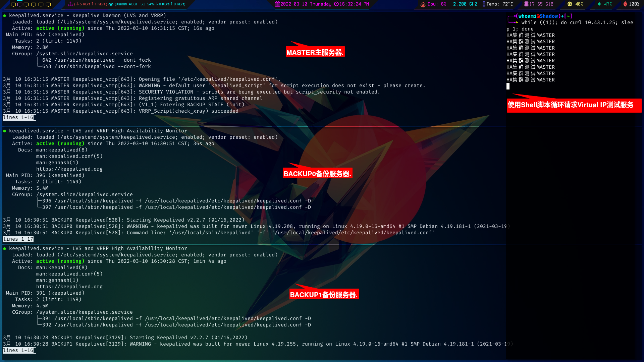
Task: Switch to the first workspace monitor icon
Action: click(13, 4)
